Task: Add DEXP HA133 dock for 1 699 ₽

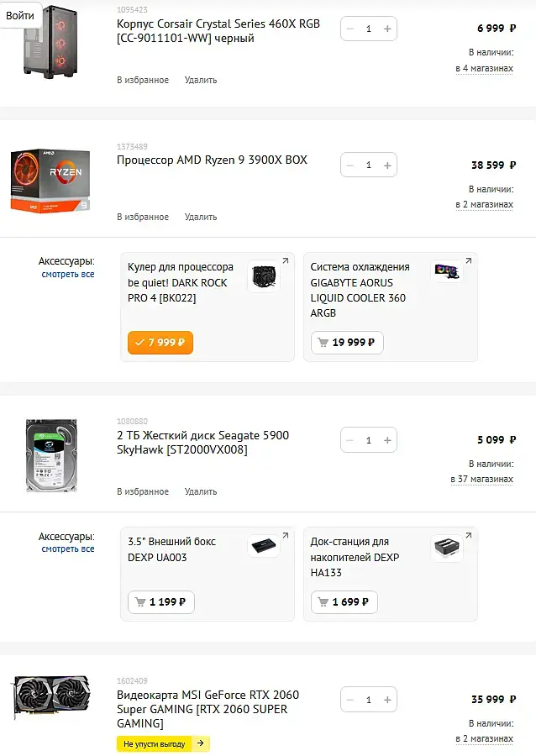Action: (x=344, y=602)
